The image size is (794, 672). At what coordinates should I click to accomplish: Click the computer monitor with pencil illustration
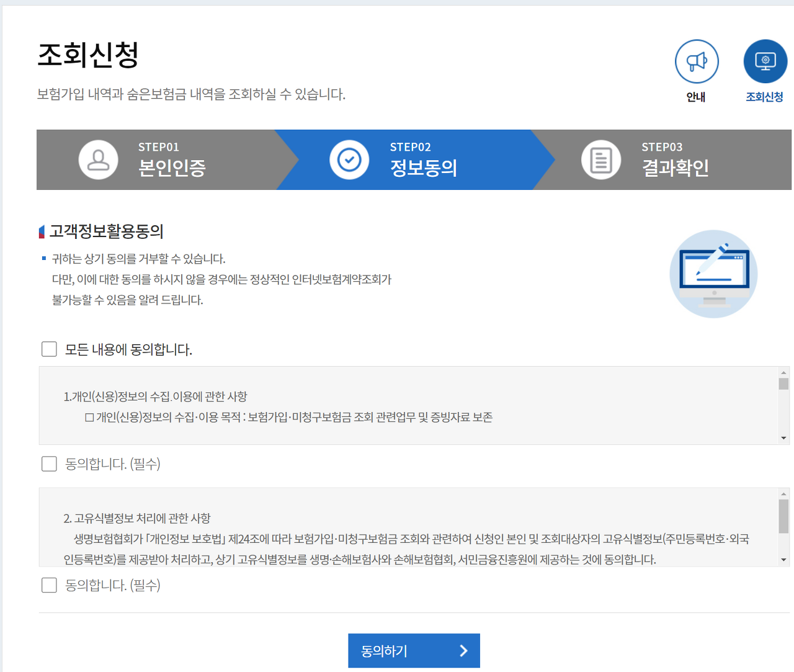pos(713,274)
